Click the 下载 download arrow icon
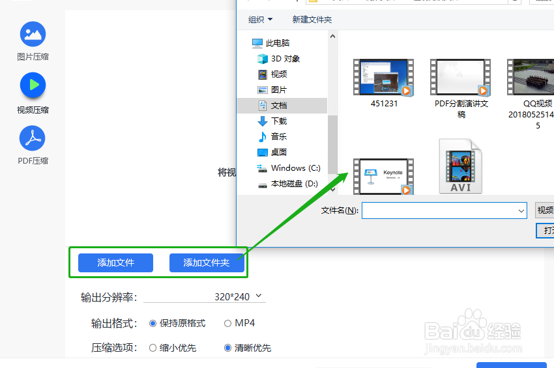This screenshot has width=554, height=368. (263, 121)
